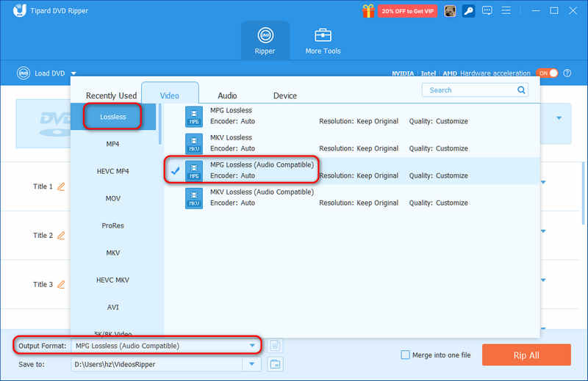Click the Load DVD disc icon
This screenshot has width=588, height=381.
click(24, 73)
